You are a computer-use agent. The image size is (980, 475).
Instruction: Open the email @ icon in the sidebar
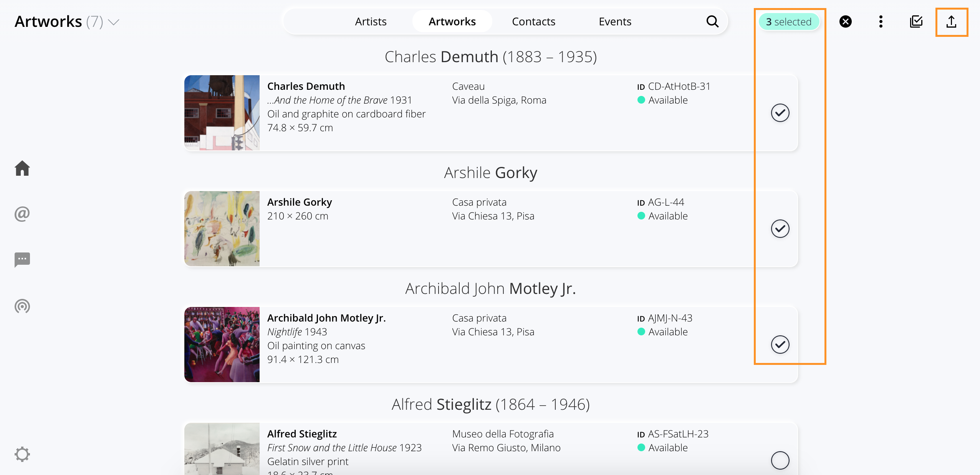[x=22, y=214]
